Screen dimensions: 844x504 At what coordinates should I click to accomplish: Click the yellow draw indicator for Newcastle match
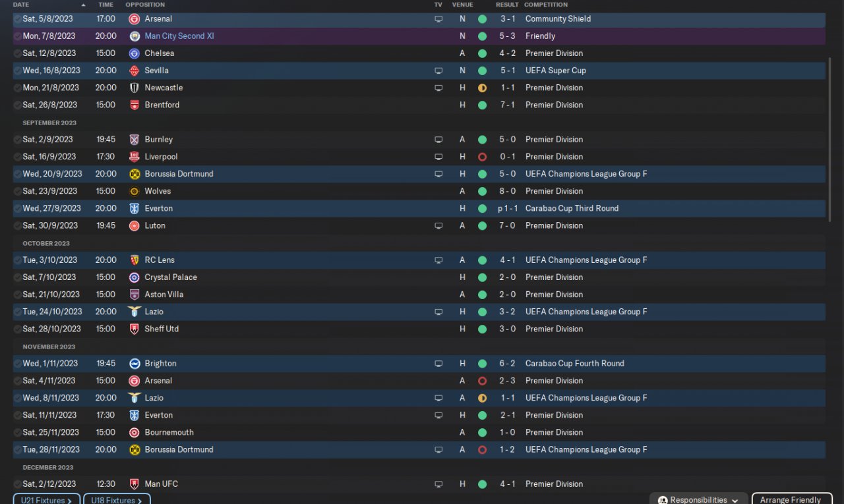tap(482, 88)
